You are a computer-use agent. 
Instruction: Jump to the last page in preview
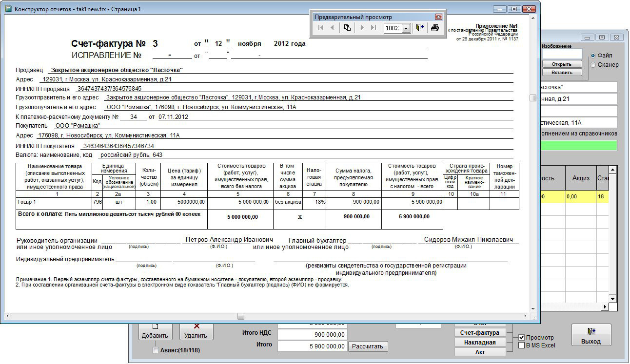[374, 28]
